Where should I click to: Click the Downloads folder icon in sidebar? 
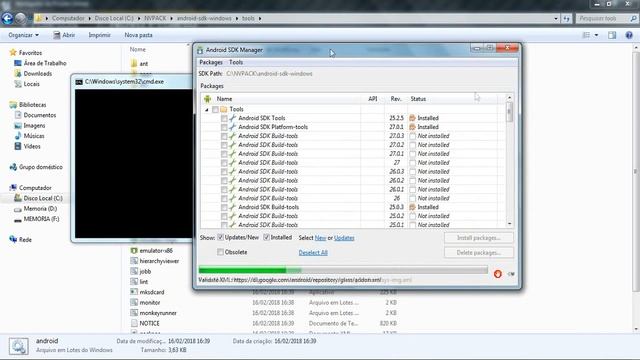tap(18, 73)
